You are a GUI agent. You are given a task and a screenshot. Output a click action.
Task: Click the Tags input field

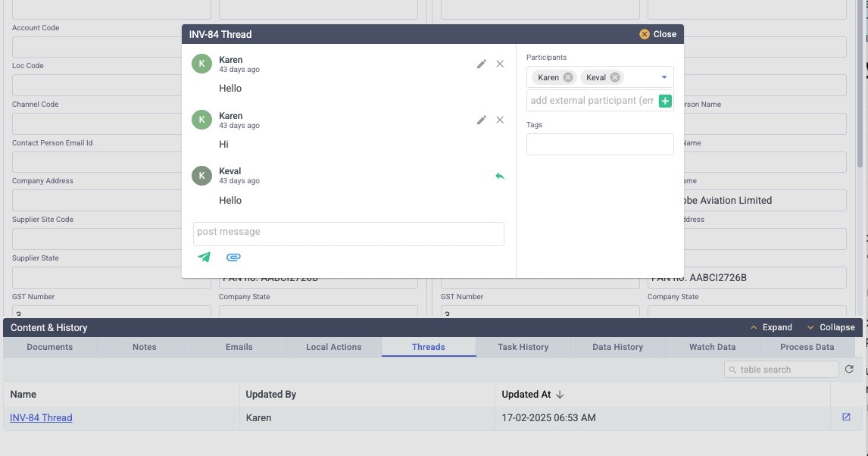point(600,145)
